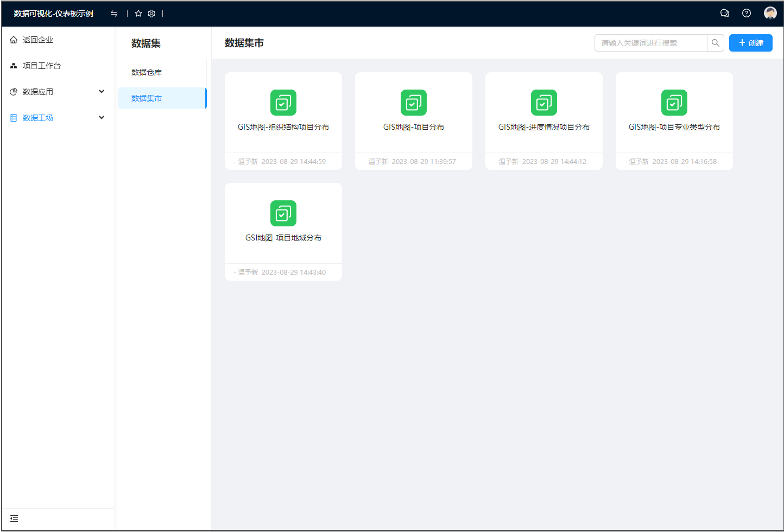Click the switch project arrows icon
Screen dimensions: 784x532
(x=114, y=14)
